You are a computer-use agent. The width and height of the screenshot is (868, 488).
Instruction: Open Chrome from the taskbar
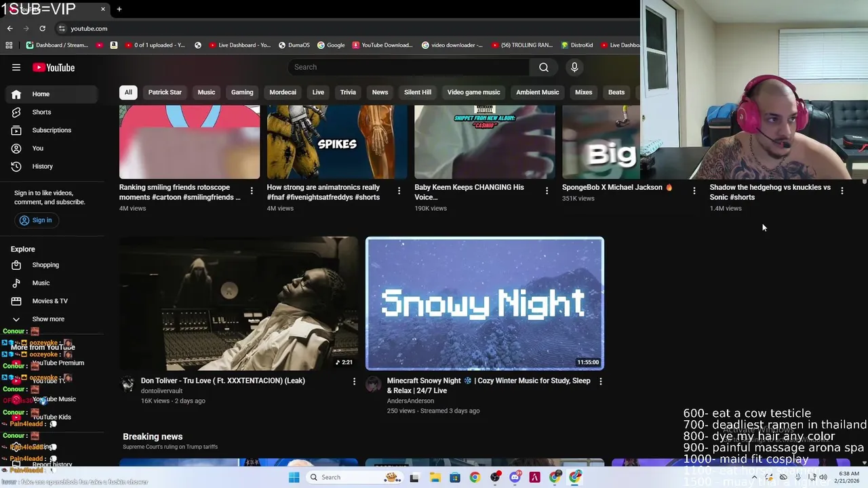coord(475,477)
